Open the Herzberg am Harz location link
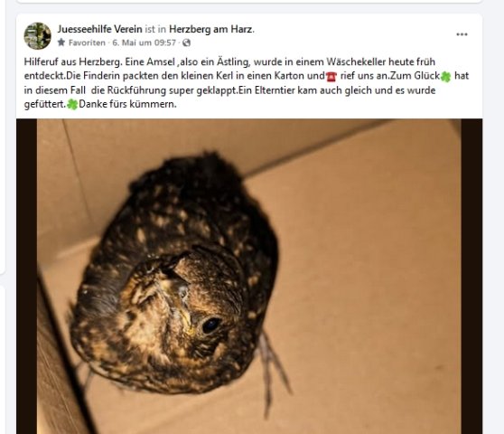504x434 pixels. click(210, 29)
